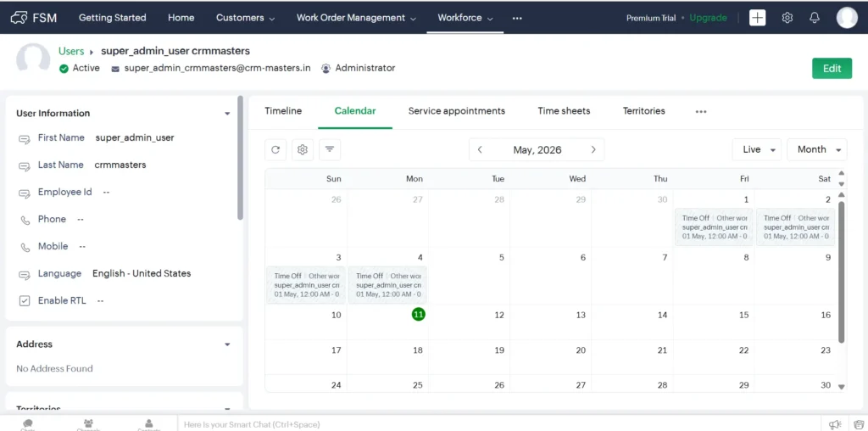
Task: Open the Home menu item
Action: click(181, 18)
